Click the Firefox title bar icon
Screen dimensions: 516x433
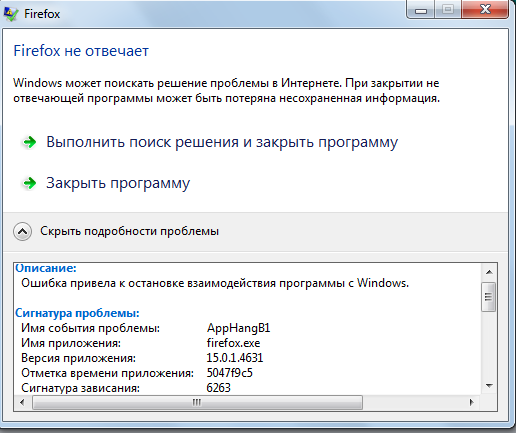[x=11, y=14]
